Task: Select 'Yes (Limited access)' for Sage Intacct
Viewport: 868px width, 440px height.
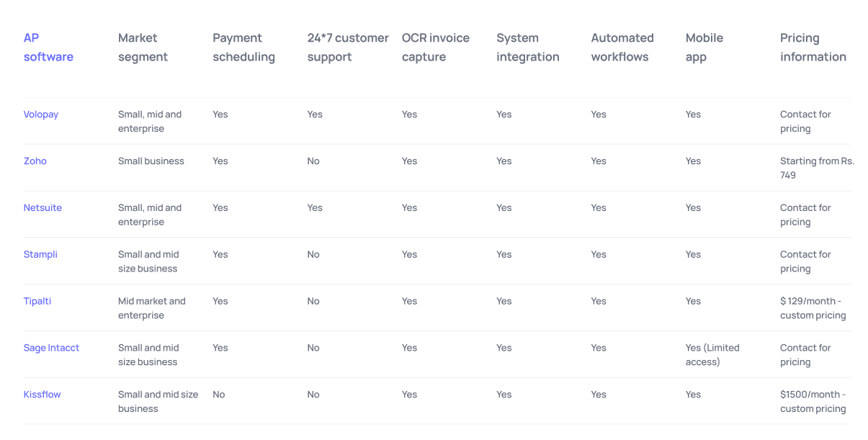Action: 712,355
